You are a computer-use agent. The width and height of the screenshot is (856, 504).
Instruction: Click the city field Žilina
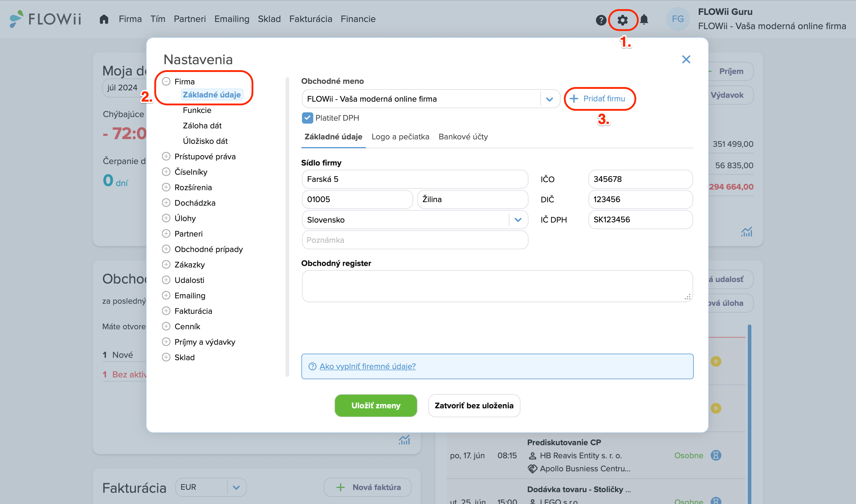473,199
